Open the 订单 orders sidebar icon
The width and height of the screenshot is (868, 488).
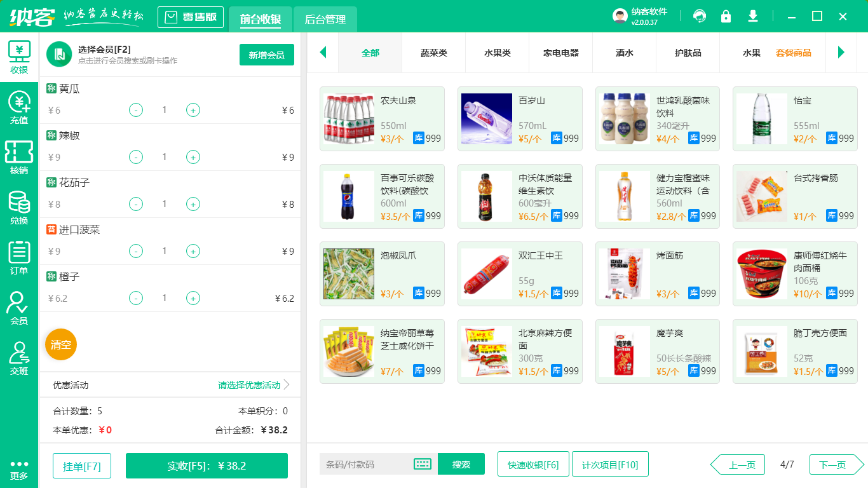click(19, 259)
